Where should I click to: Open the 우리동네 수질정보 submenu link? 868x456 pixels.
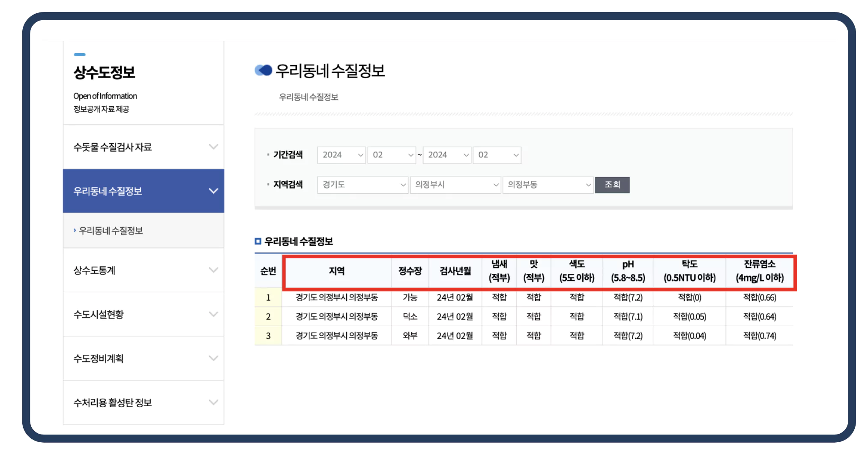111,231
